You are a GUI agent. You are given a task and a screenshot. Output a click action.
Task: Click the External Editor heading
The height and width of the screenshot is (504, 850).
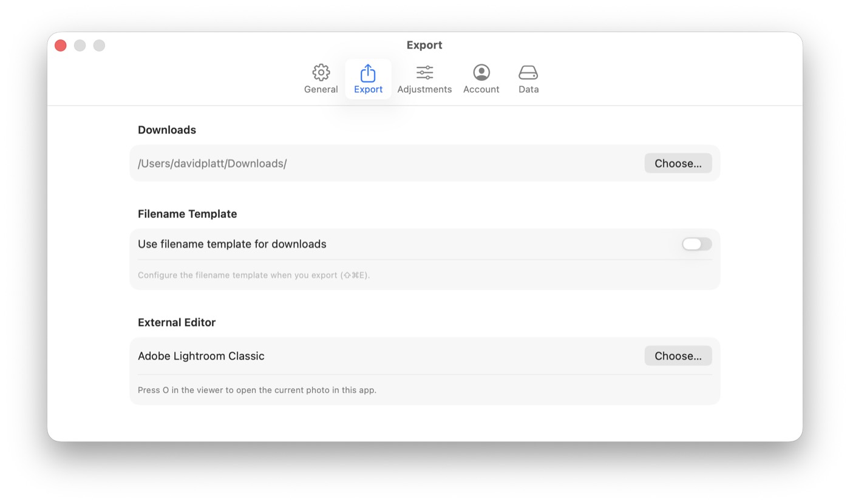(x=177, y=322)
